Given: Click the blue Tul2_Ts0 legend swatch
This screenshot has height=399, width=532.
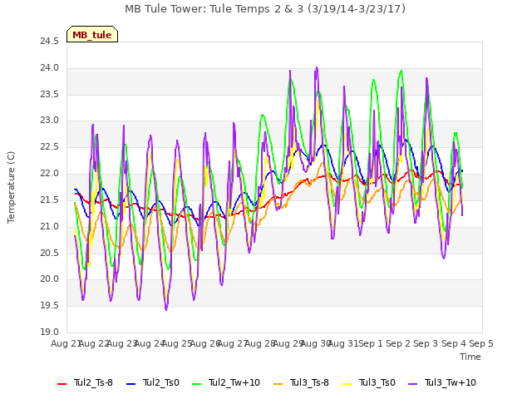Looking at the screenshot, I should (x=131, y=384).
